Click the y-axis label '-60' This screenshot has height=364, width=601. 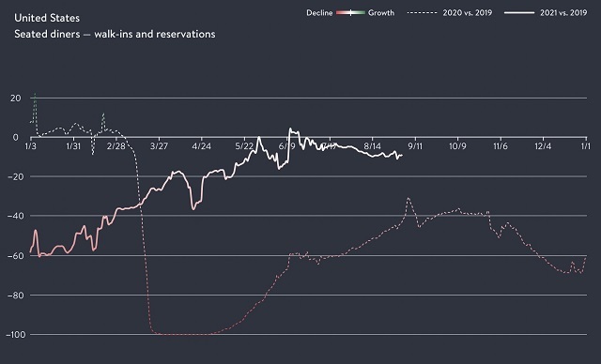(x=16, y=256)
